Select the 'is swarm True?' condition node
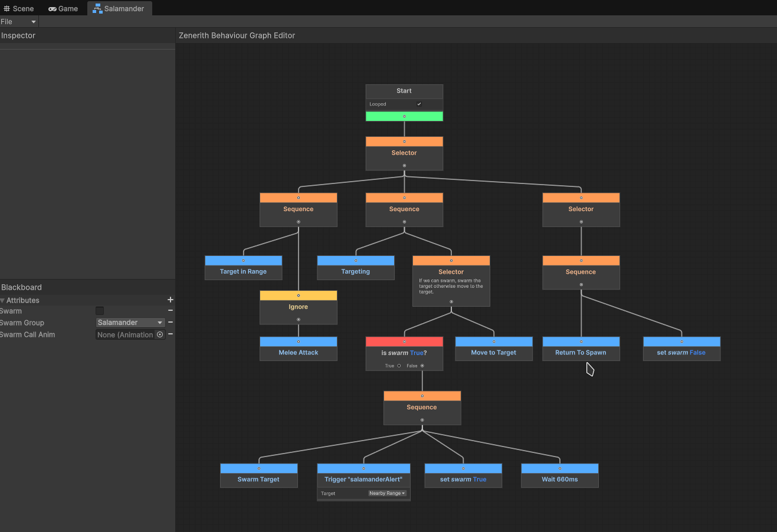 [x=404, y=353]
